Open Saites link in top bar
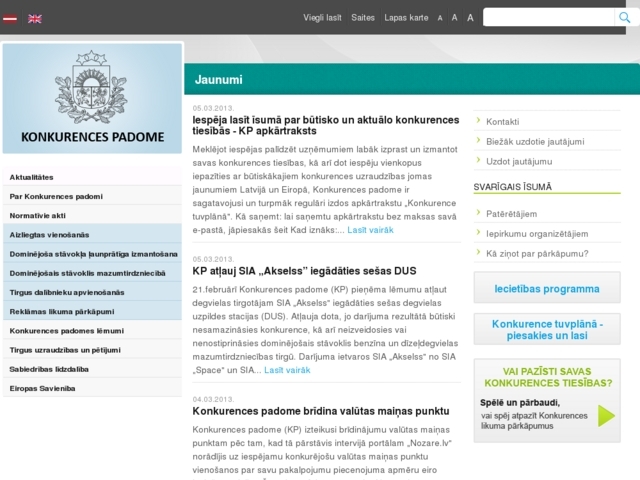 pyautogui.click(x=363, y=18)
